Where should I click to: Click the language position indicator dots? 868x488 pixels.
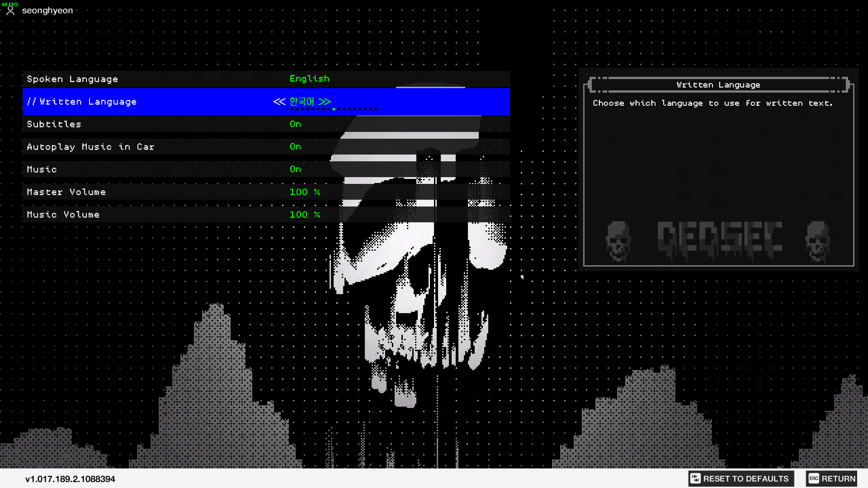pyautogui.click(x=334, y=109)
